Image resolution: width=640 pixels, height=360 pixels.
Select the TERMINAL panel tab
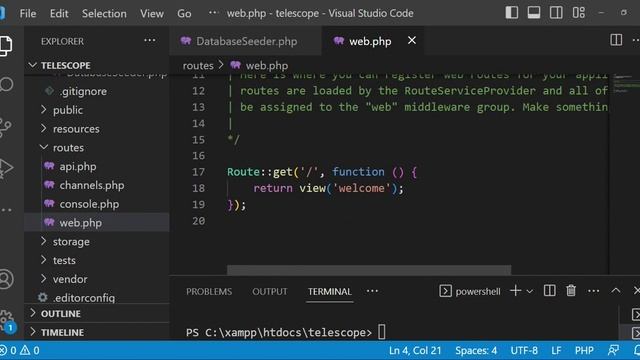[x=329, y=291]
